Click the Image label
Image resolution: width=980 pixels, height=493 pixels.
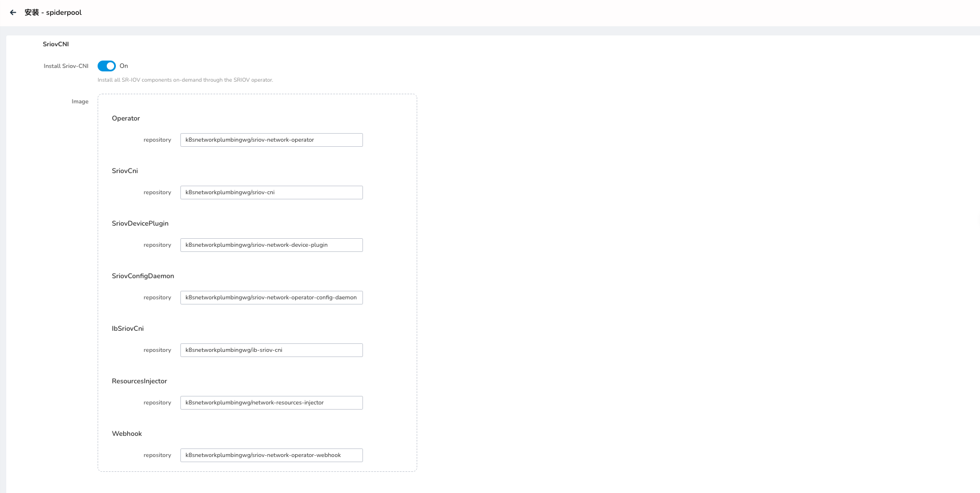click(x=80, y=102)
